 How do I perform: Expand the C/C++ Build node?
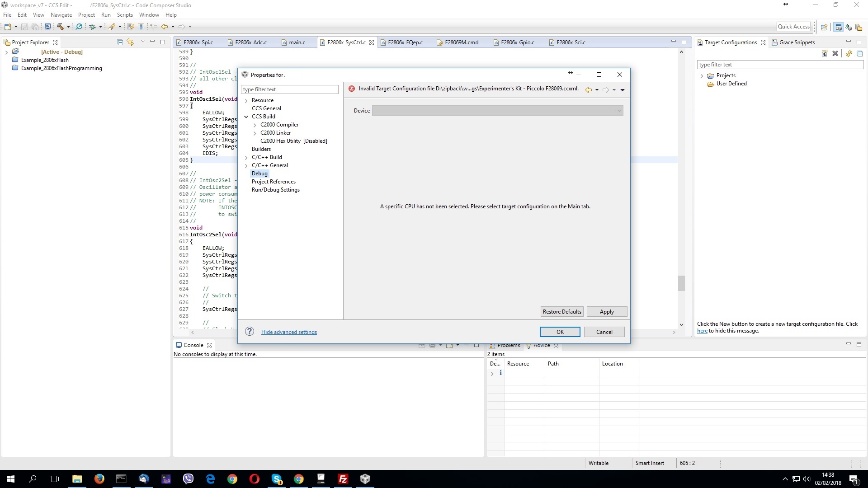point(246,158)
